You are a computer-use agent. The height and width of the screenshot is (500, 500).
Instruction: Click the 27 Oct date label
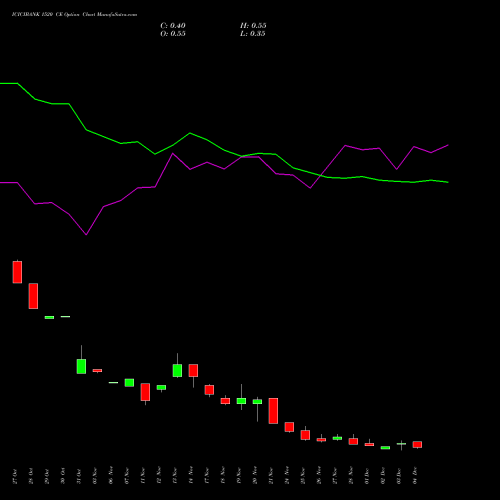tap(15, 476)
